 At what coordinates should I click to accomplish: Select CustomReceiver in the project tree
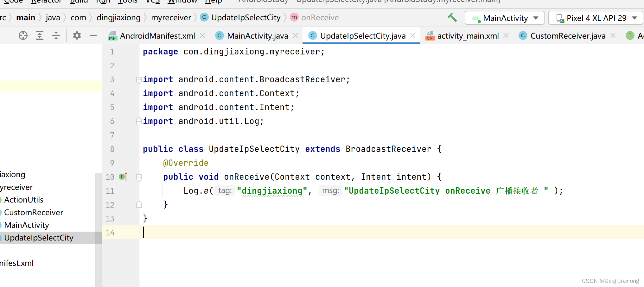tap(33, 212)
